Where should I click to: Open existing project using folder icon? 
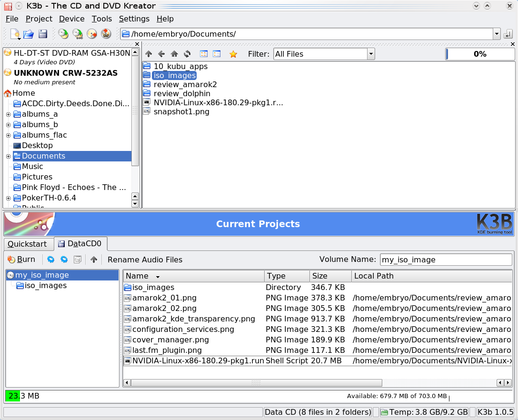click(29, 34)
